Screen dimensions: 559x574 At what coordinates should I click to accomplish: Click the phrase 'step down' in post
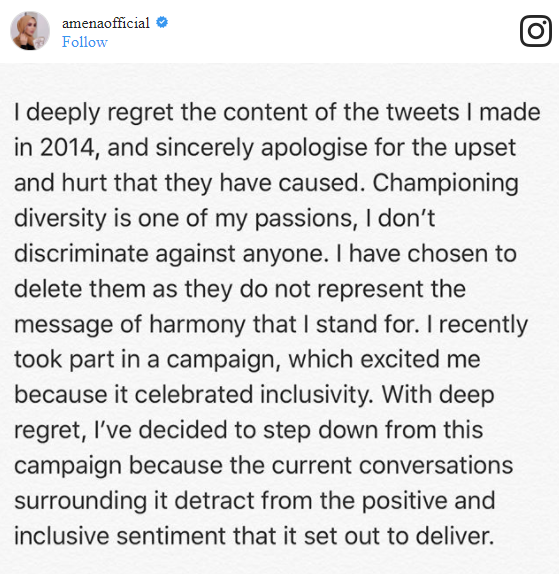[x=320, y=430]
